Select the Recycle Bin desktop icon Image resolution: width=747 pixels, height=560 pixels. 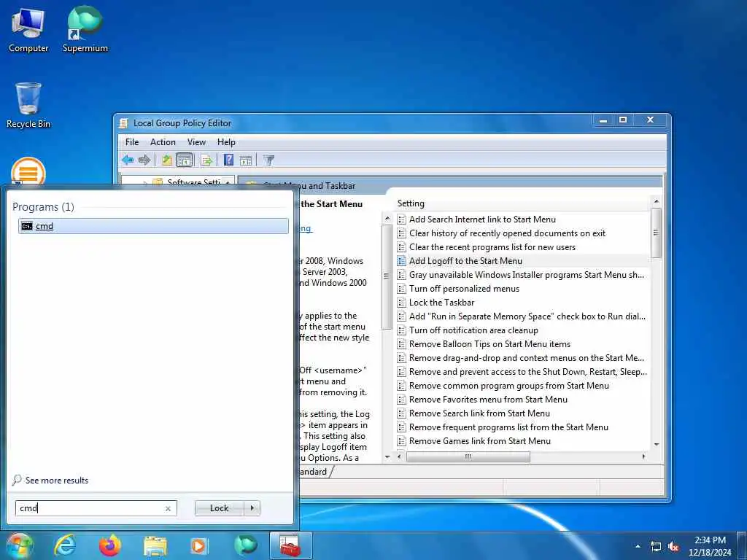point(28,106)
